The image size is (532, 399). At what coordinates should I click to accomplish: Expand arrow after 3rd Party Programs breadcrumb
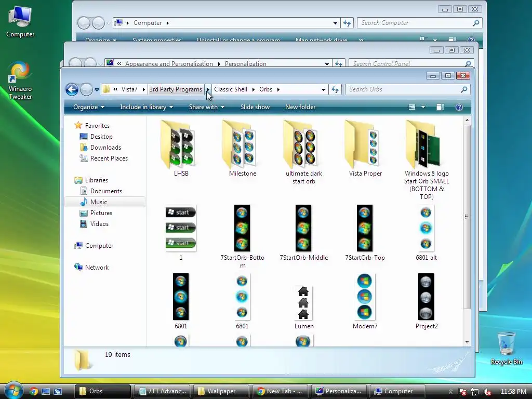pos(208,89)
